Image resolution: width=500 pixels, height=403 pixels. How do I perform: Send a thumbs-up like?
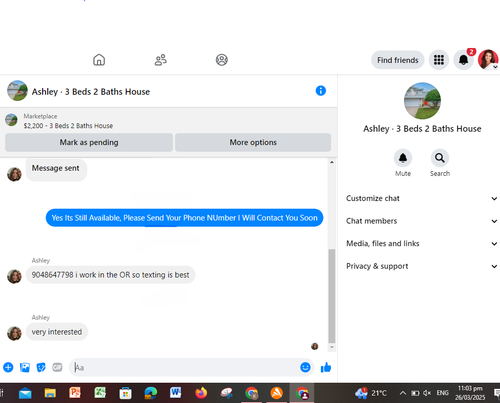pos(326,367)
